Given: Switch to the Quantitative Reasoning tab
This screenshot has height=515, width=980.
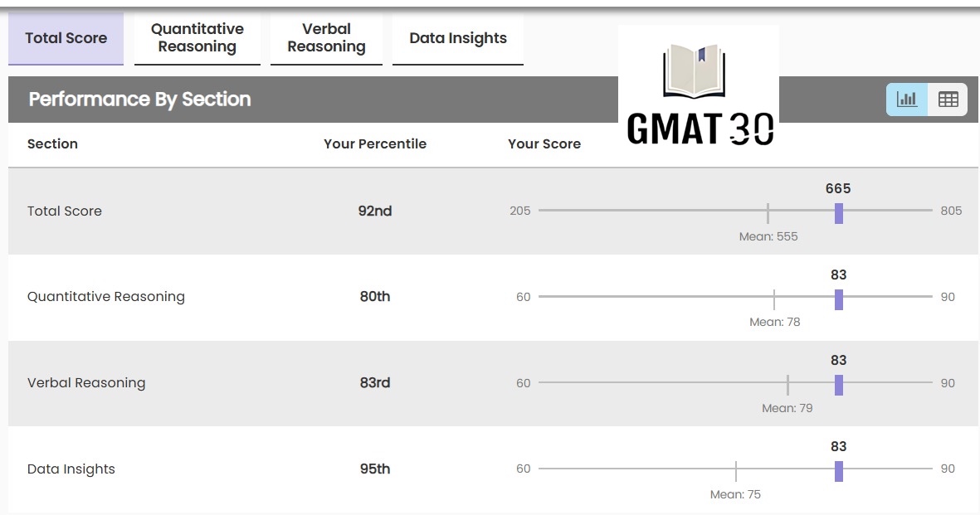Looking at the screenshot, I should tap(197, 38).
